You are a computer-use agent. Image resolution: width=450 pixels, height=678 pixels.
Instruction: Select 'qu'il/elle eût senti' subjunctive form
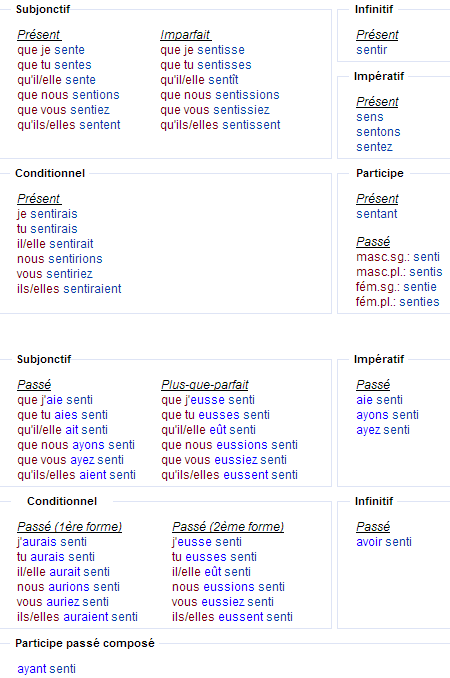click(x=208, y=430)
